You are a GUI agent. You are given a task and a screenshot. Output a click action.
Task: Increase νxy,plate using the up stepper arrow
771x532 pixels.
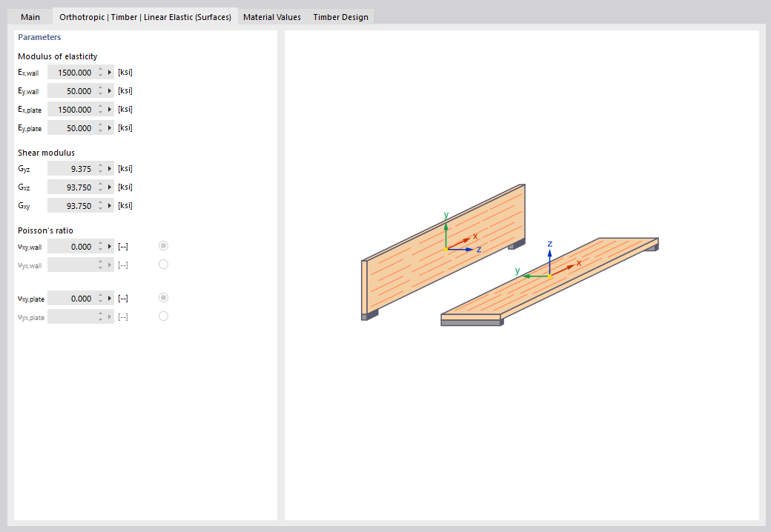(100, 295)
